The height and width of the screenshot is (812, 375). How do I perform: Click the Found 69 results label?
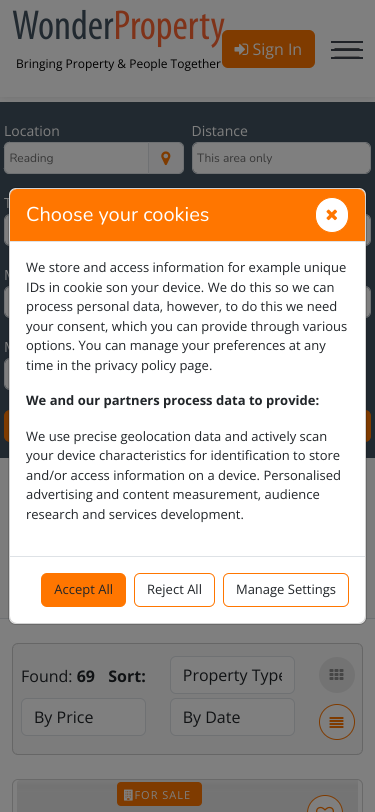pyautogui.click(x=58, y=676)
